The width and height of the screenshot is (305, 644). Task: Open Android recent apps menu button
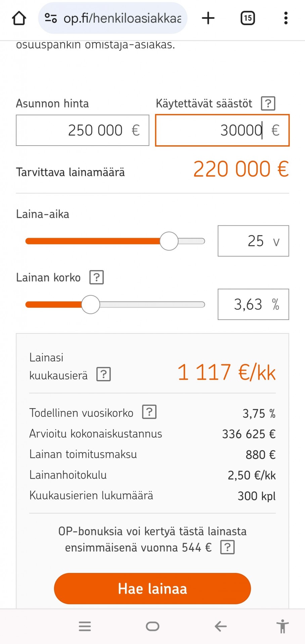tap(85, 626)
